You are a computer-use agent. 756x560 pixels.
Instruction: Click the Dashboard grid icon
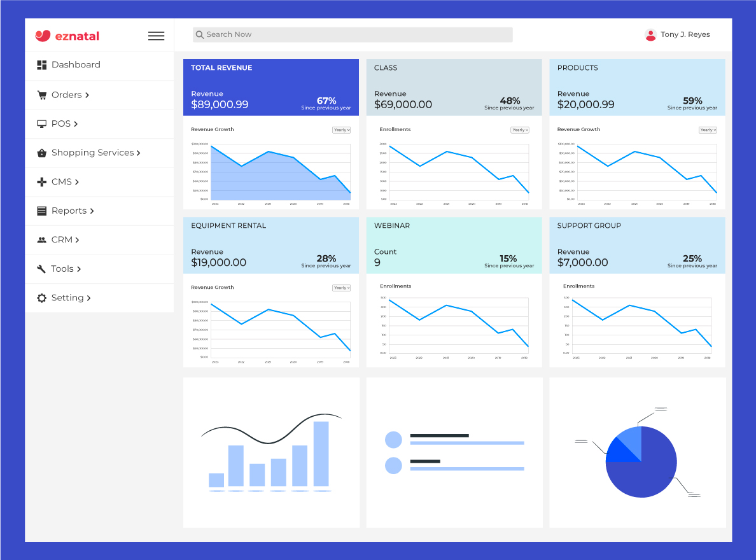point(42,65)
